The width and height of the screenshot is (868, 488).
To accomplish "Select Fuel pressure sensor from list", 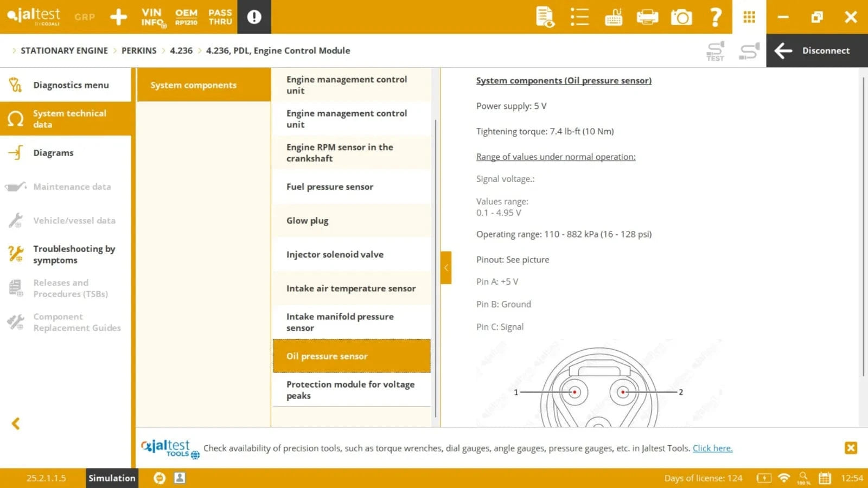I will 330,187.
